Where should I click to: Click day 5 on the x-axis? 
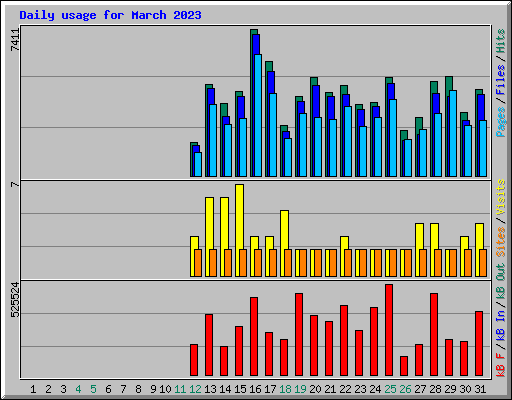pyautogui.click(x=93, y=389)
